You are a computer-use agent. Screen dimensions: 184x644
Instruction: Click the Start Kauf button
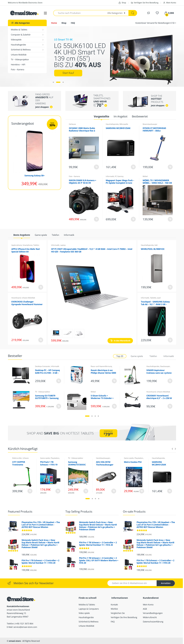(68, 73)
